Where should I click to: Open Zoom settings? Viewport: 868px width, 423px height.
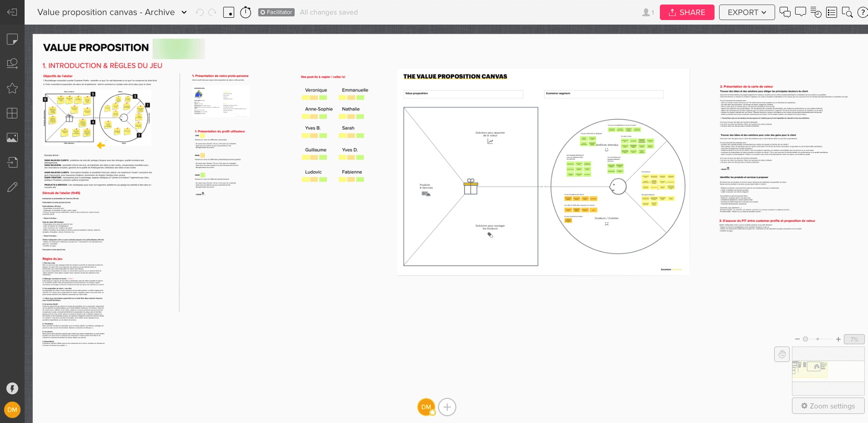[828, 406]
